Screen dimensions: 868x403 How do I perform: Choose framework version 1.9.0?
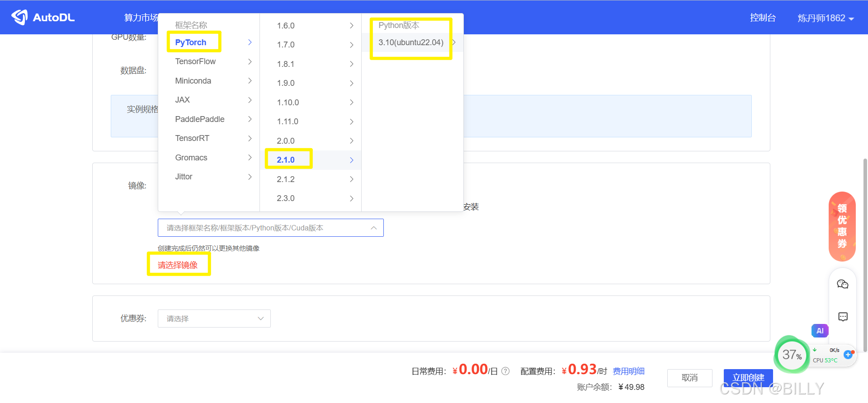tap(311, 83)
